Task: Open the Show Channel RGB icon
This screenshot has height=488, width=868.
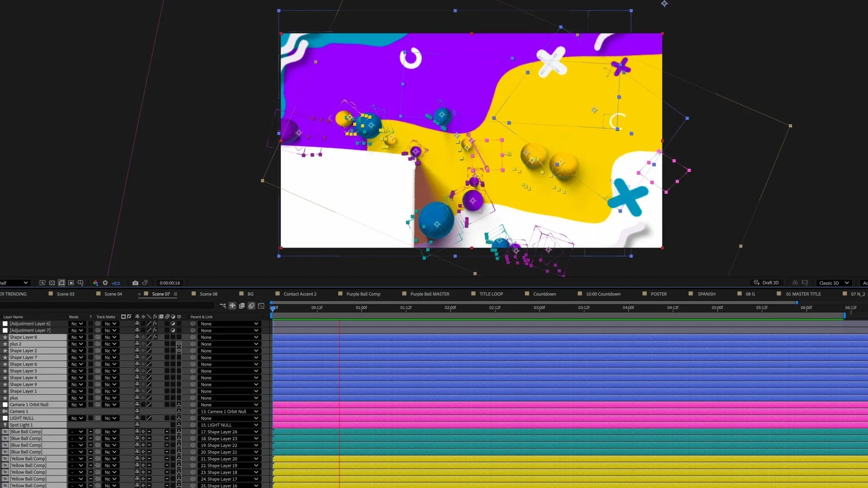Action: tap(95, 283)
